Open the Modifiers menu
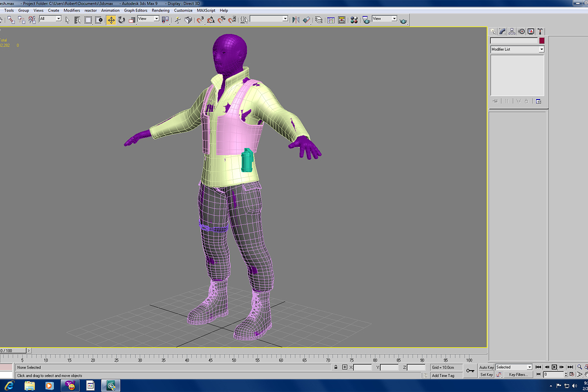This screenshot has width=588, height=392. [x=72, y=10]
